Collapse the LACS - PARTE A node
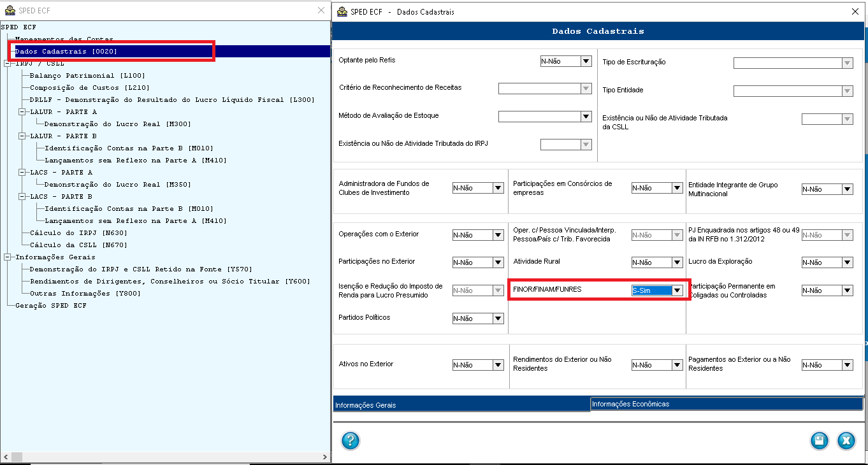 [x=22, y=173]
